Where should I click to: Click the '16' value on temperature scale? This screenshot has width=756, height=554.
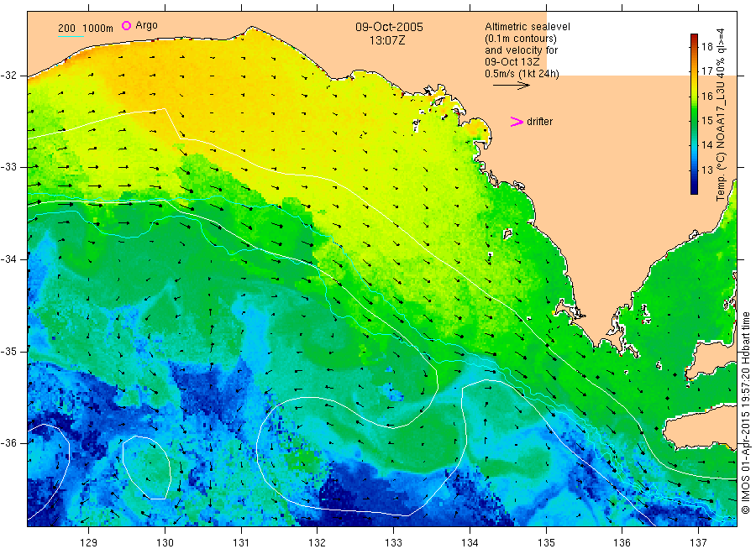707,97
